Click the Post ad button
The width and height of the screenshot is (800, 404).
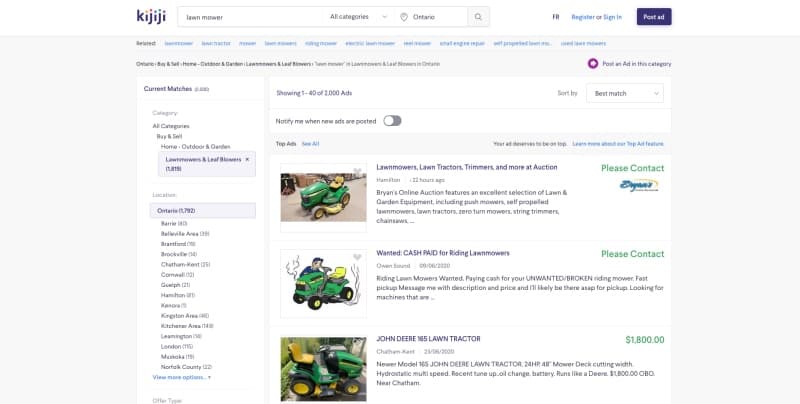[653, 17]
